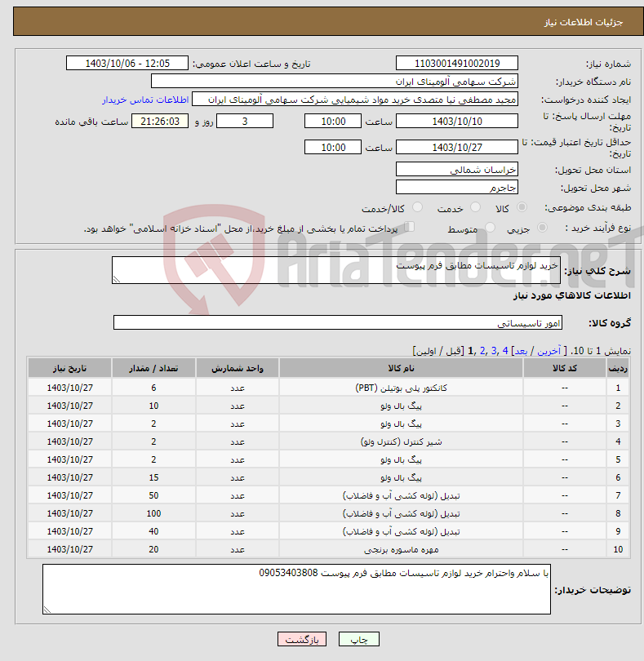The height and width of the screenshot is (661, 644).
Task: Click پیگ بال ولو in row 2
Action: click(x=401, y=406)
